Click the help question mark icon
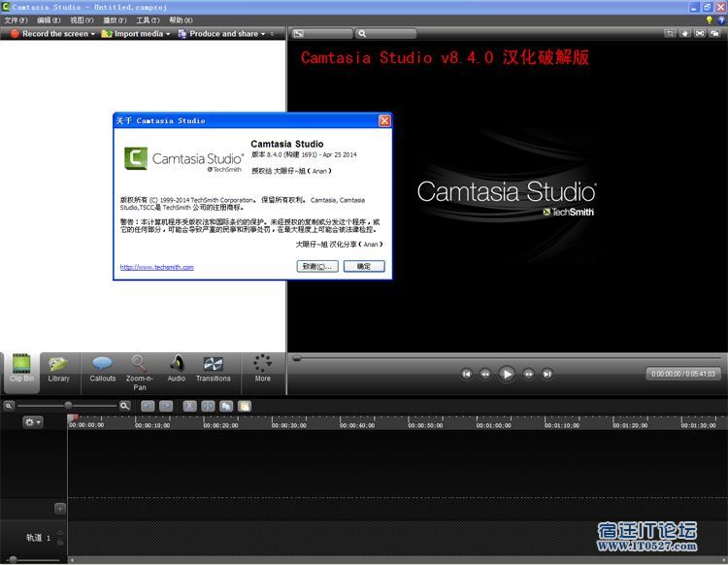This screenshot has height=565, width=728. click(721, 20)
